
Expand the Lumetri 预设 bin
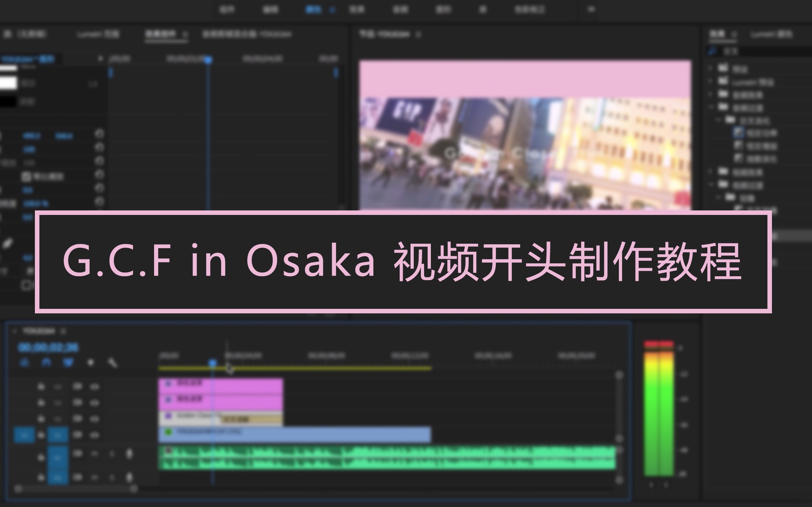pyautogui.click(x=710, y=81)
